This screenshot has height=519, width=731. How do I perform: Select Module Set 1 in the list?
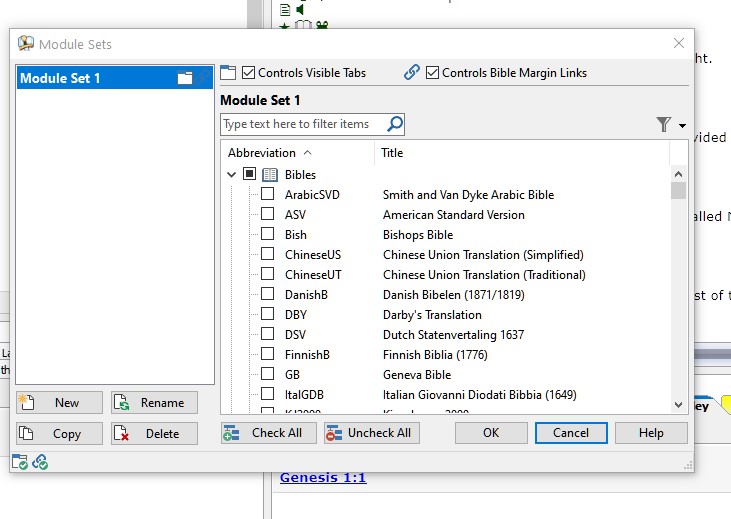pyautogui.click(x=115, y=78)
